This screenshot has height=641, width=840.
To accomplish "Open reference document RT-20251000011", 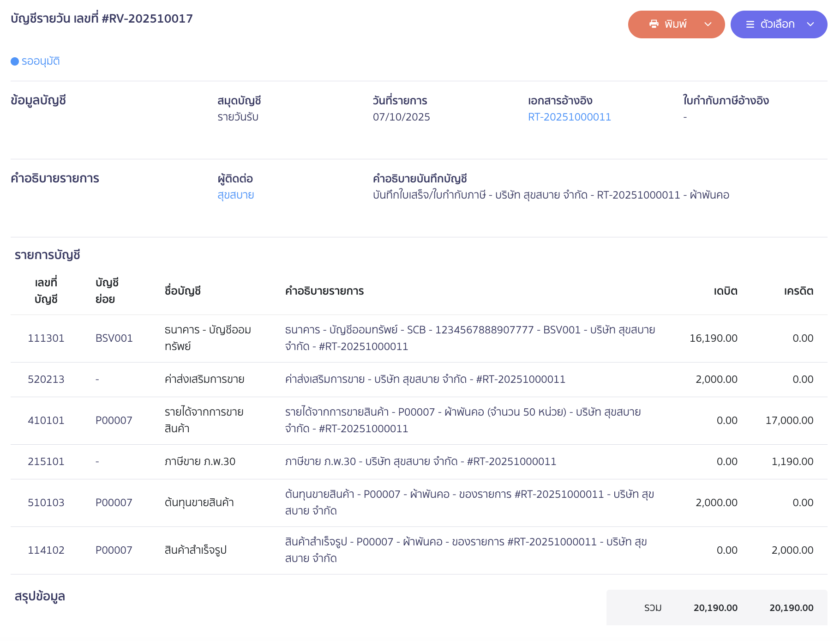I will click(x=570, y=117).
